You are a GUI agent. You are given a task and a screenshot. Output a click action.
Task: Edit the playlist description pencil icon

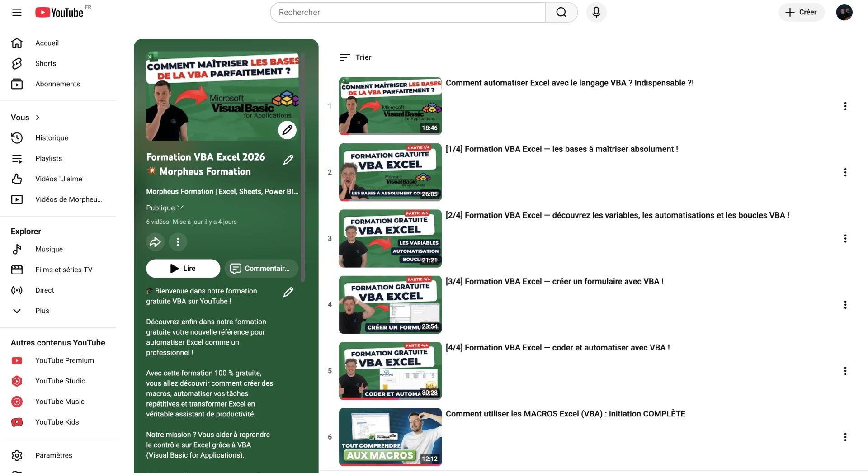[288, 292]
